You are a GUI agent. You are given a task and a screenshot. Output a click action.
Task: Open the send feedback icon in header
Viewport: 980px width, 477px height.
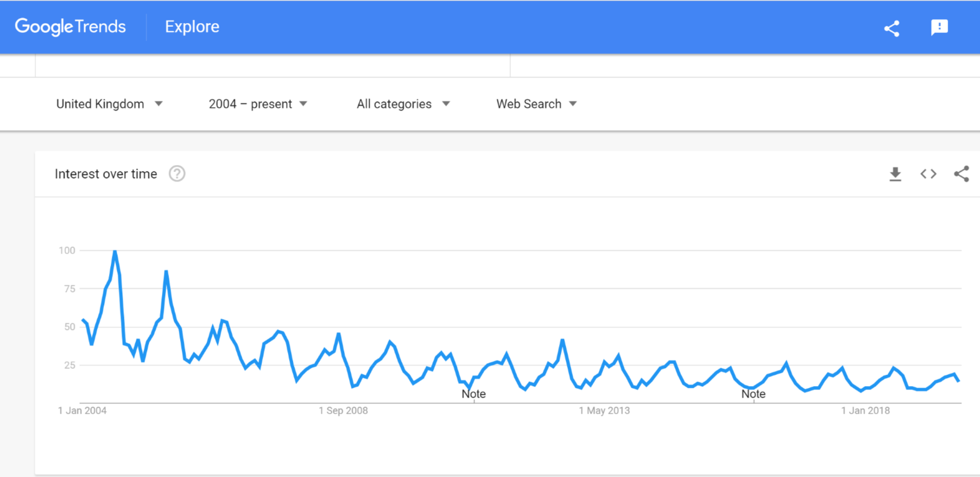click(x=939, y=27)
